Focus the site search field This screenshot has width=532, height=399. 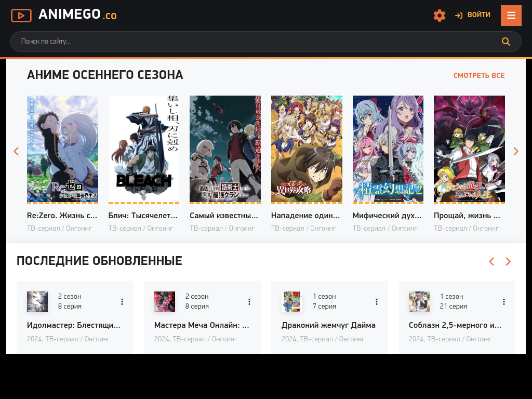click(266, 42)
